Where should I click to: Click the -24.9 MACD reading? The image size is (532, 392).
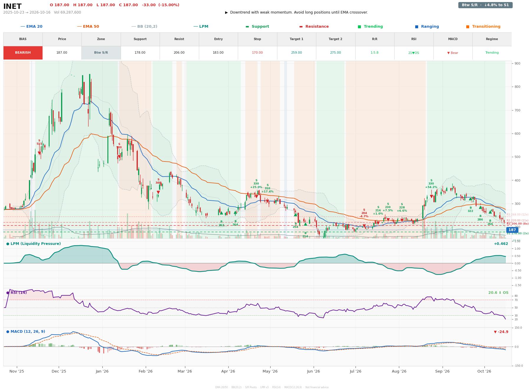(x=501, y=332)
